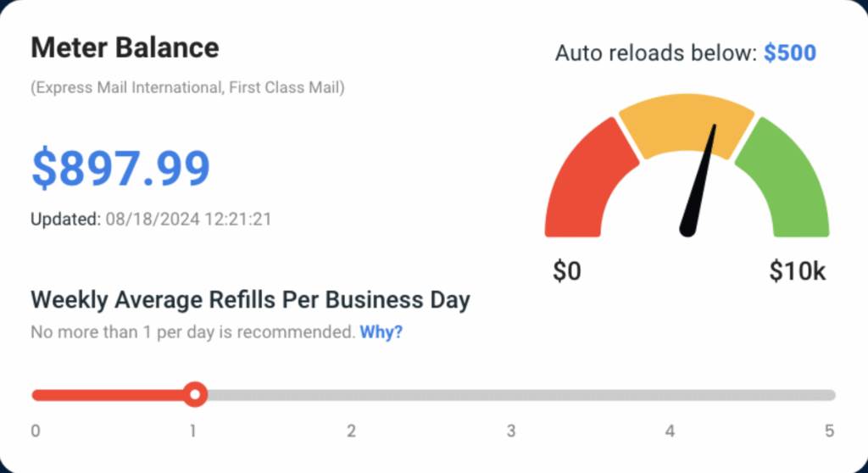
Task: Click slider tick label 5
Action: [x=829, y=431]
